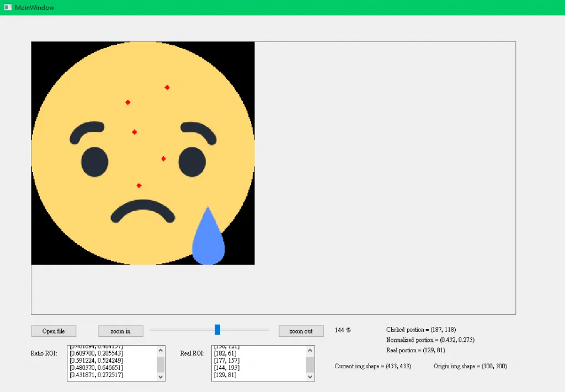Click the Open file button
The width and height of the screenshot is (565, 392).
[x=54, y=331]
